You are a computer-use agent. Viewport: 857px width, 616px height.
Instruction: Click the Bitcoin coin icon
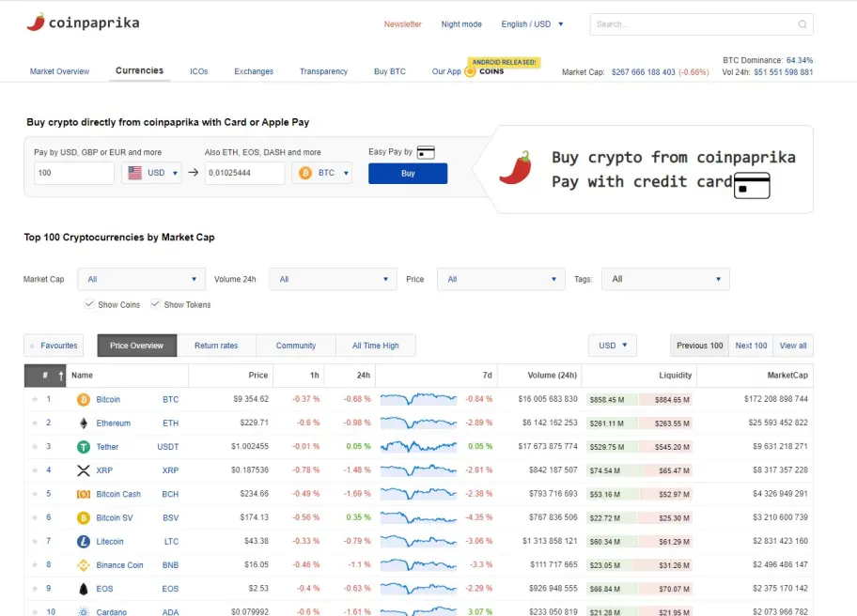point(83,400)
